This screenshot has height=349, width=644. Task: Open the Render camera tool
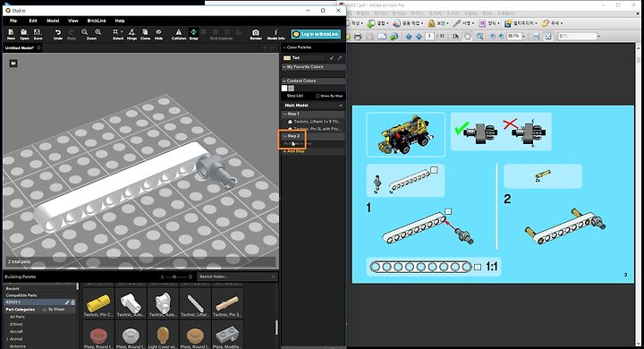click(x=256, y=34)
